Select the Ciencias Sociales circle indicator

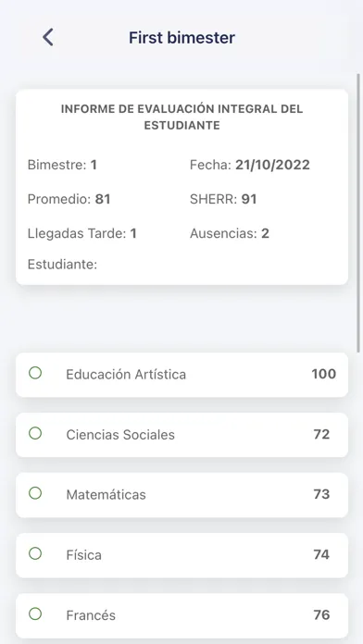(35, 433)
